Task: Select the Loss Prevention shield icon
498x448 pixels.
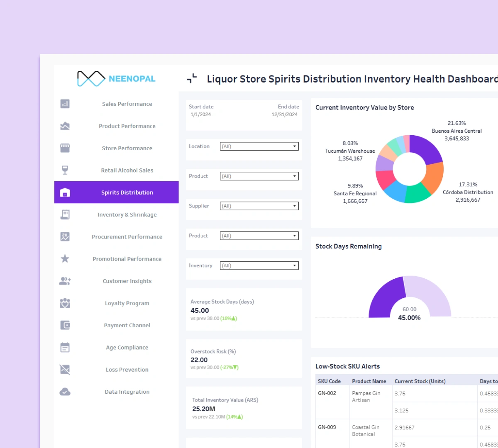Action: coord(64,369)
